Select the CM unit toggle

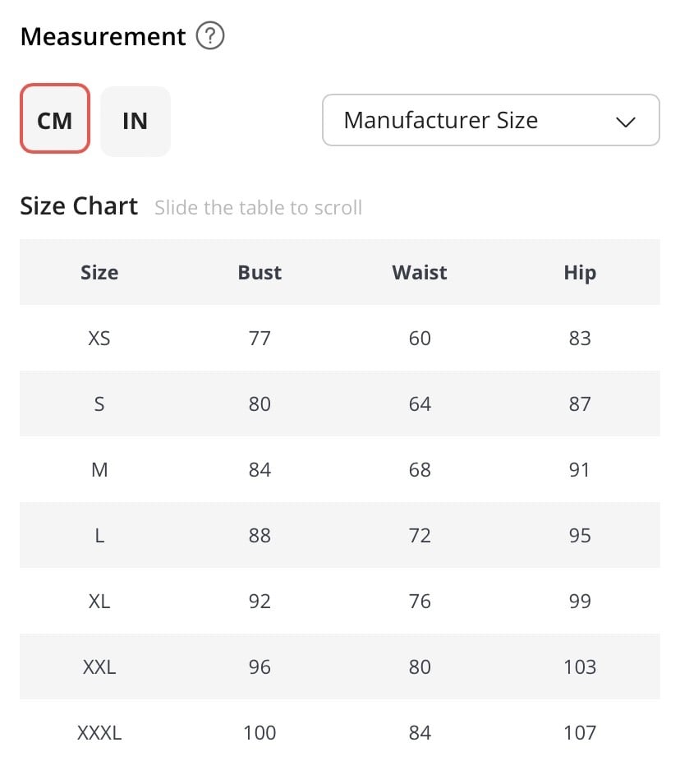(55, 118)
